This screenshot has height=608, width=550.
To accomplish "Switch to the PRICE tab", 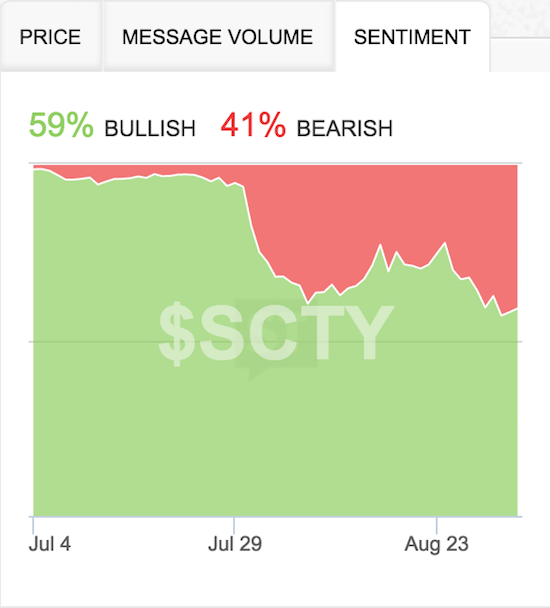I will (x=50, y=37).
